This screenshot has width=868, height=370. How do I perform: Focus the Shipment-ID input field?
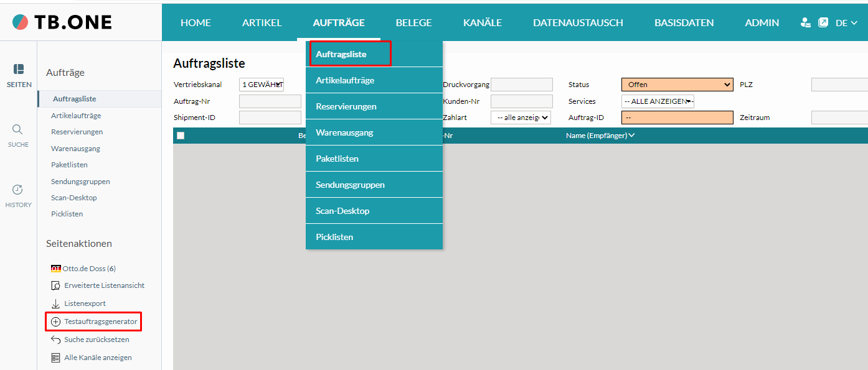coord(270,118)
